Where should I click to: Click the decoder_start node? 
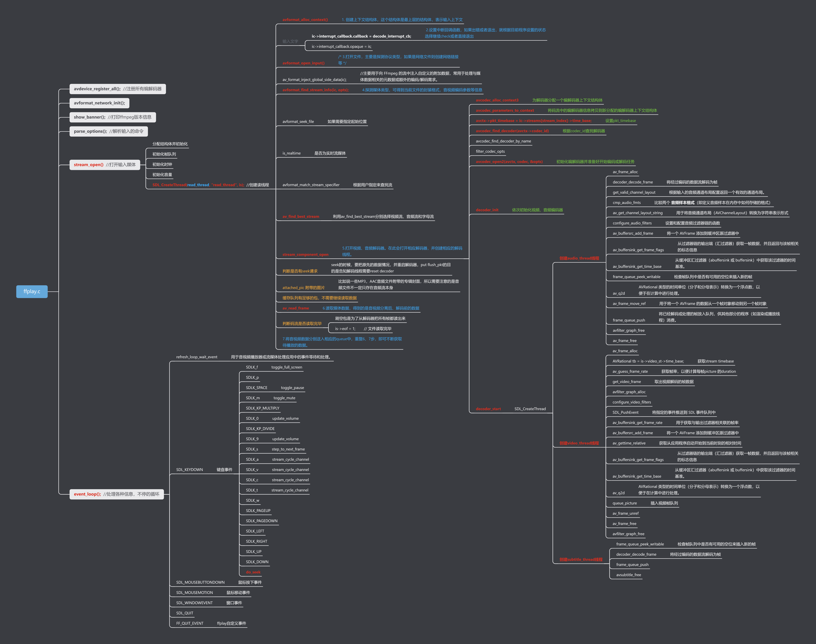coord(488,408)
